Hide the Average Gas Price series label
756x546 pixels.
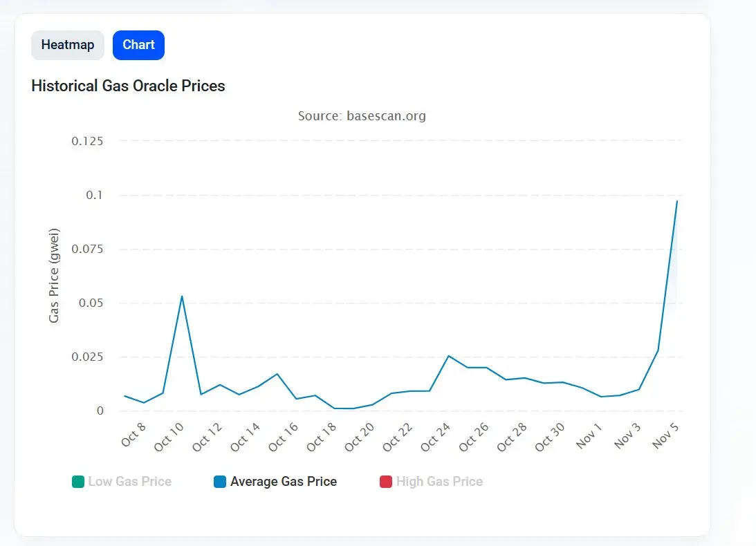284,482
